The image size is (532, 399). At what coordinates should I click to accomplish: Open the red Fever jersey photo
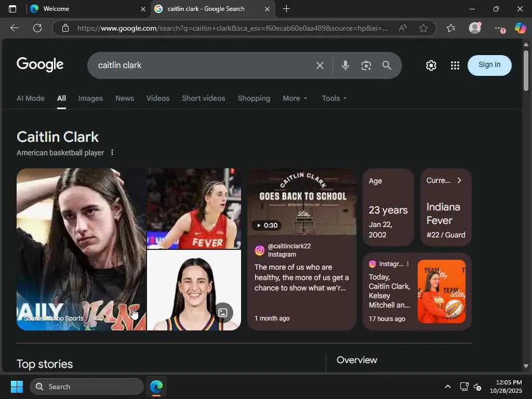pos(194,209)
